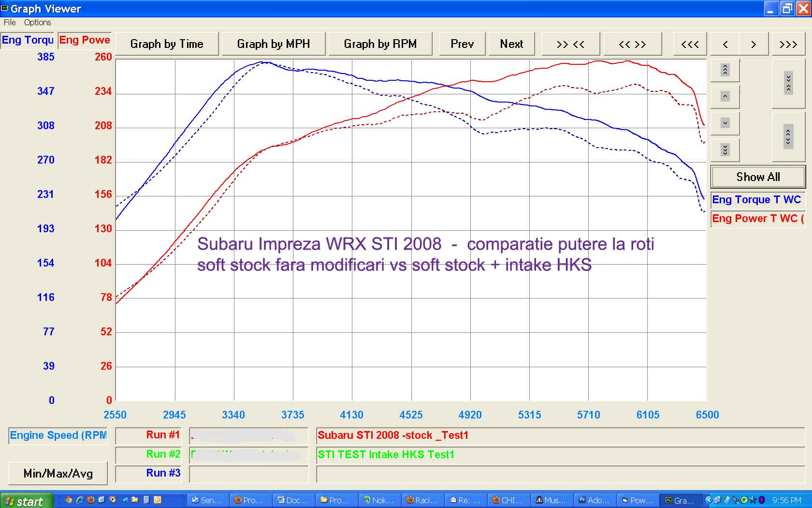Open the Options menu
812x508 pixels.
[x=37, y=22]
